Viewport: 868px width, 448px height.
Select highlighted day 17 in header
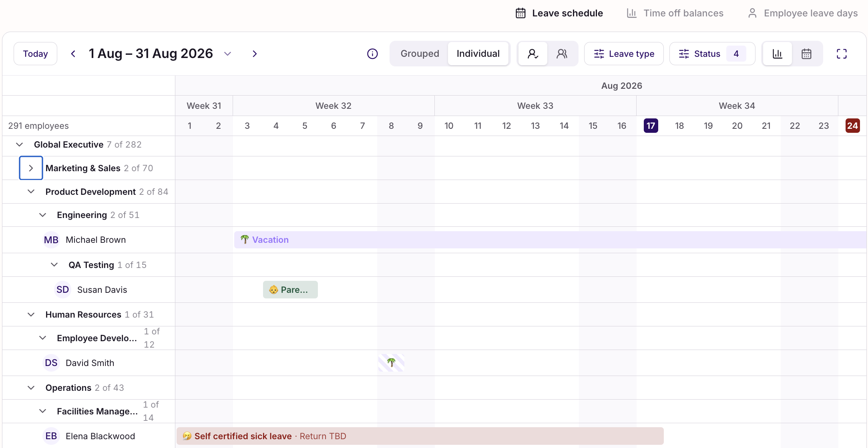point(651,126)
